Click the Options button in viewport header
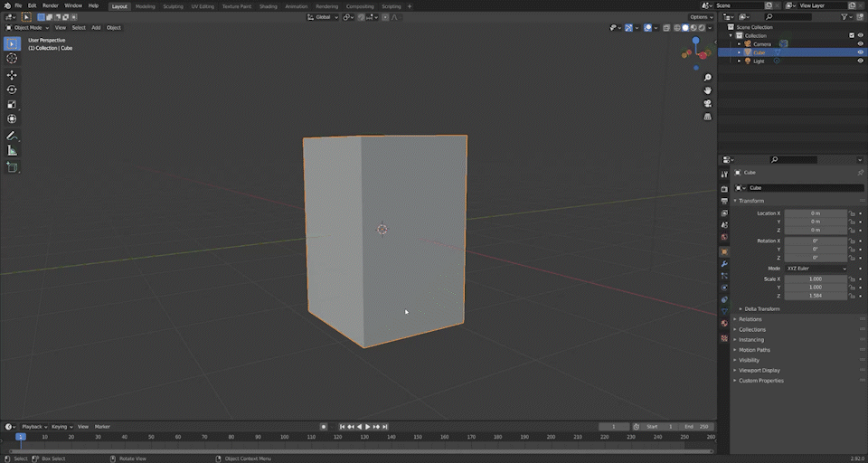Viewport: 868px width, 463px height. click(701, 17)
